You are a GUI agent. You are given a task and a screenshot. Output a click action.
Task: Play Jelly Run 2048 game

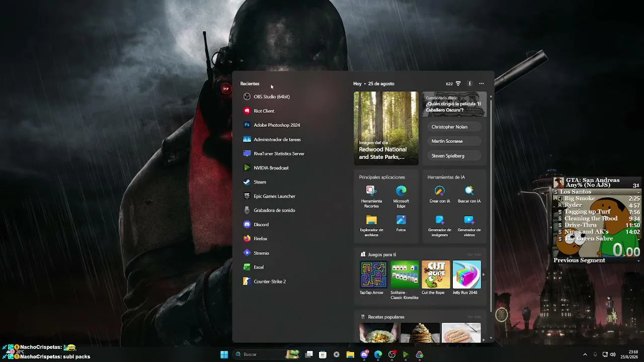pos(467,278)
